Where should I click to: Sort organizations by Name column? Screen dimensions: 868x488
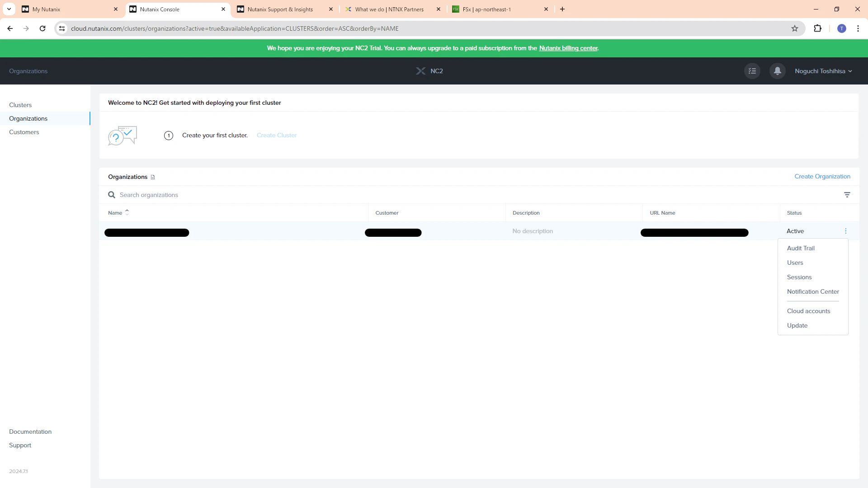click(x=118, y=212)
